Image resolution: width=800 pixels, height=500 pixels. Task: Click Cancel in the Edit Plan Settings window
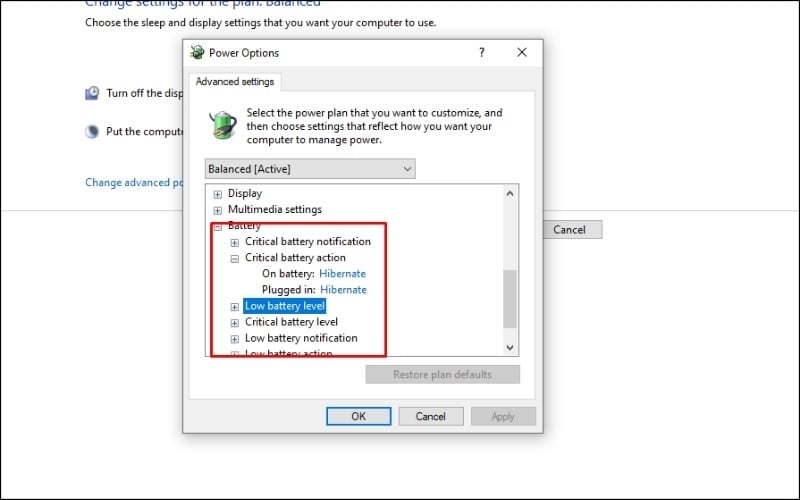click(x=572, y=230)
